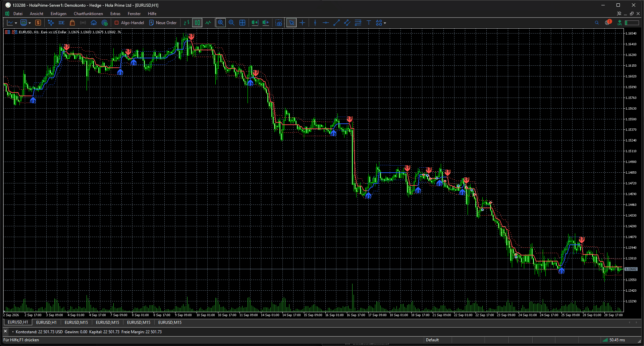This screenshot has width=644, height=346.
Task: Toggle chart auto-scroll to latest bar
Action: 255,23
